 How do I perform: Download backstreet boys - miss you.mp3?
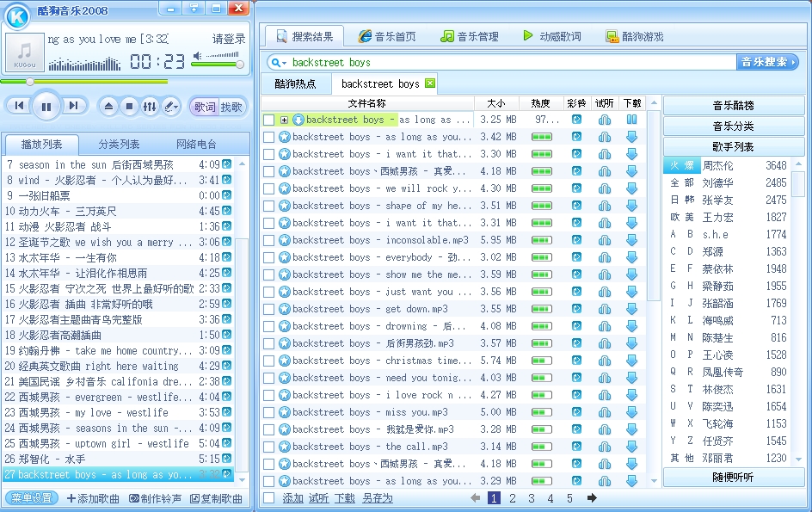[x=631, y=412]
